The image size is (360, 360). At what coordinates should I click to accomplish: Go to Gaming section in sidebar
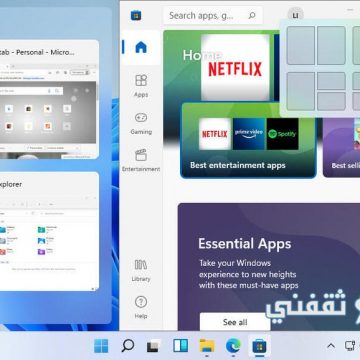tap(141, 123)
